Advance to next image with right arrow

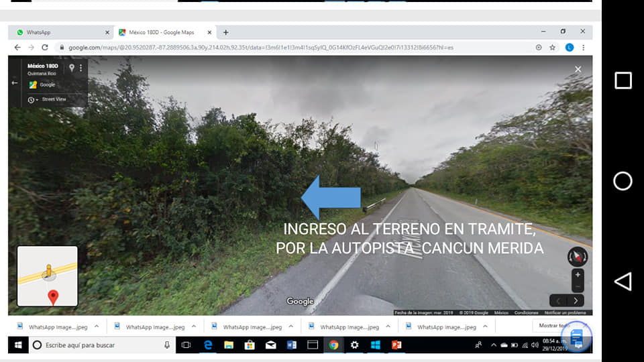click(x=574, y=300)
